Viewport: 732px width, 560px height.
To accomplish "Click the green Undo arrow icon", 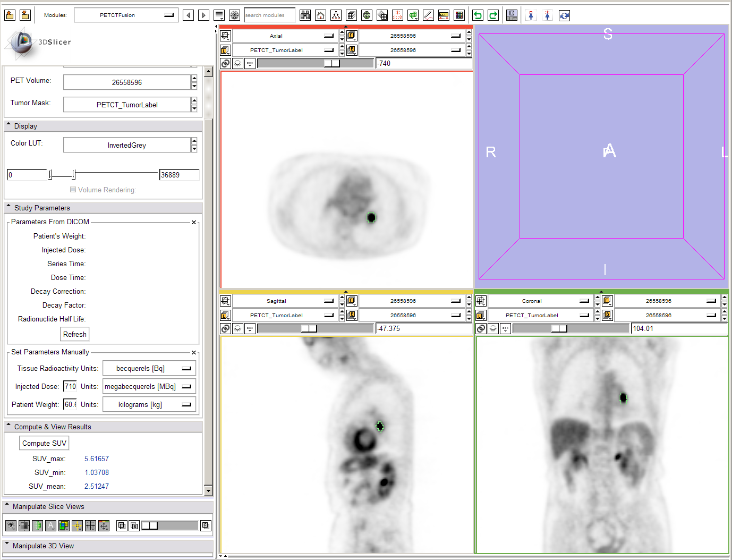I will click(x=478, y=15).
